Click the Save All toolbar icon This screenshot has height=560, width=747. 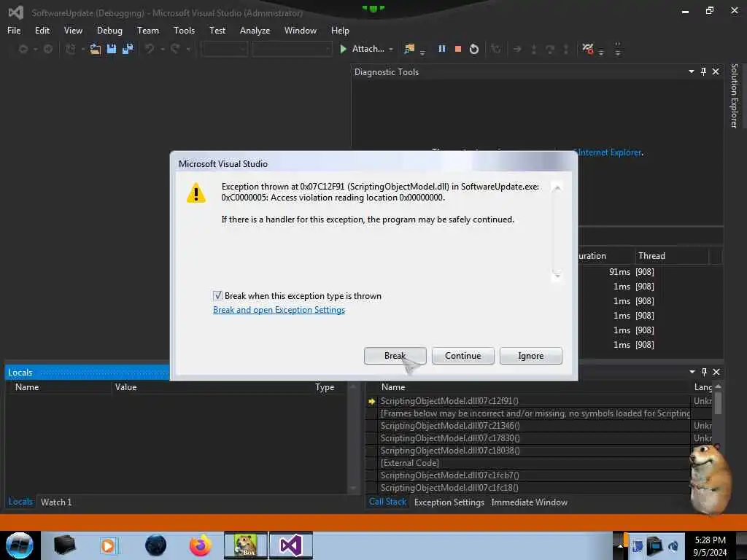[x=128, y=49]
